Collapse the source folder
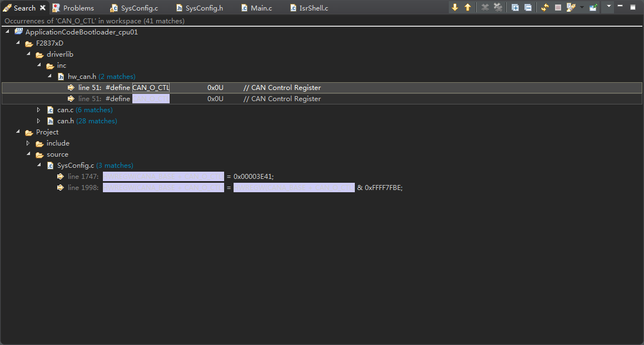 pos(29,153)
